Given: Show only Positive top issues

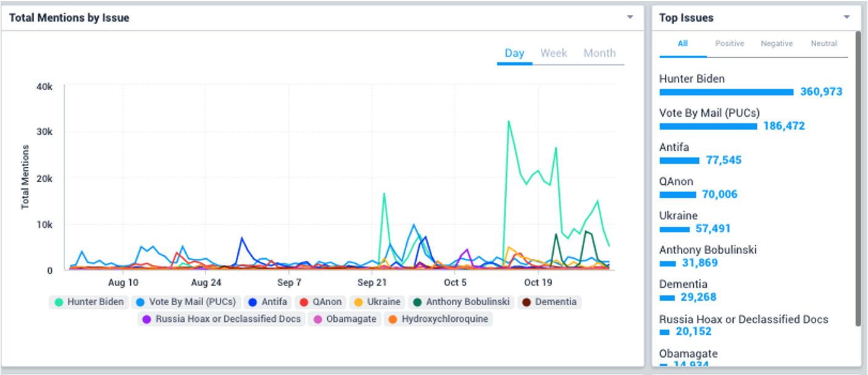Looking at the screenshot, I should click(729, 44).
